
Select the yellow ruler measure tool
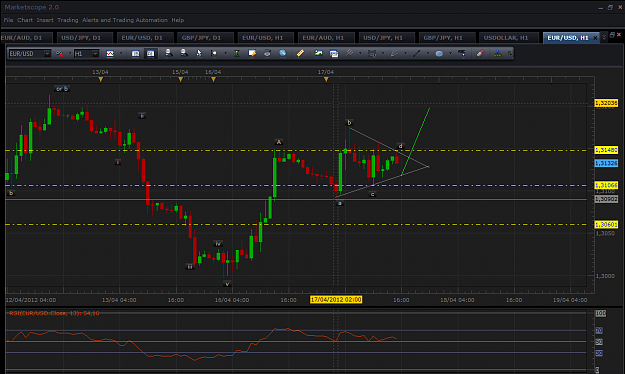(x=300, y=53)
